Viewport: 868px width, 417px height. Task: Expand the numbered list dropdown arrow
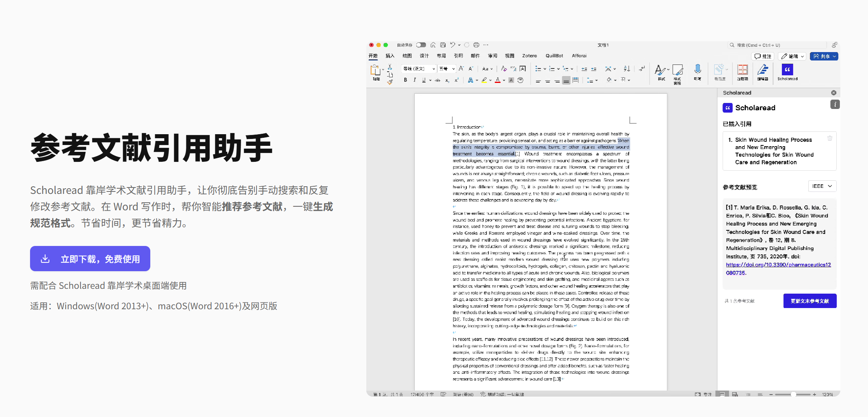click(559, 69)
